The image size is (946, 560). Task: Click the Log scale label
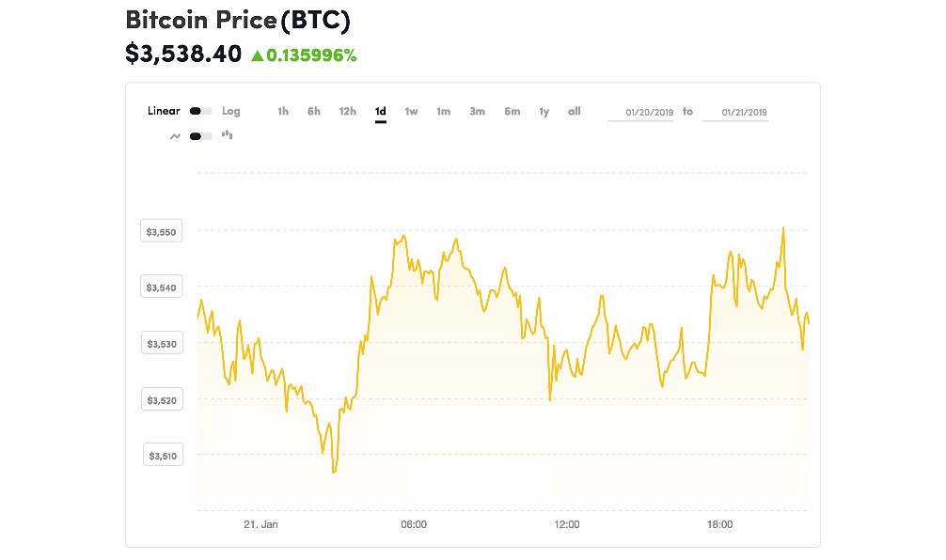point(231,111)
